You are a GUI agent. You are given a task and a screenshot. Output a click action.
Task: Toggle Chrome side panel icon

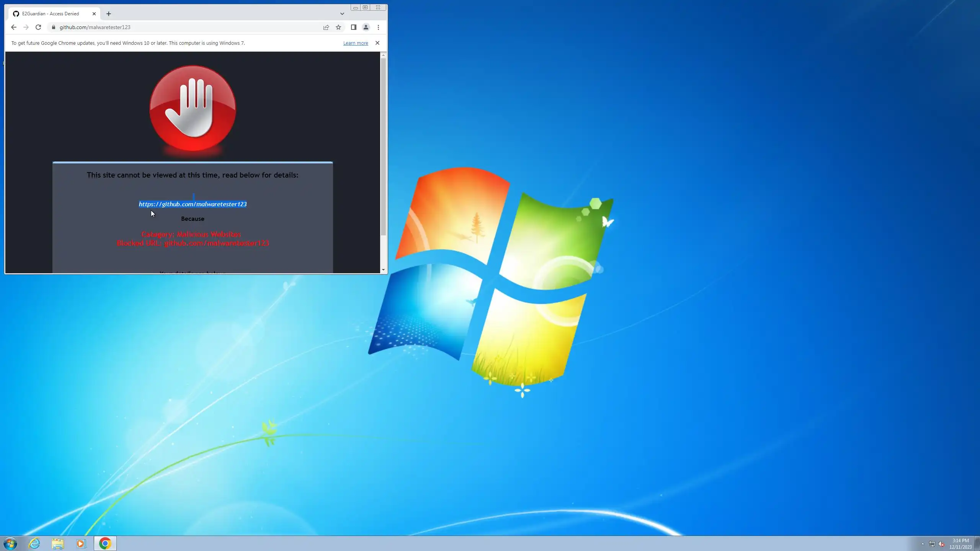[x=354, y=27]
